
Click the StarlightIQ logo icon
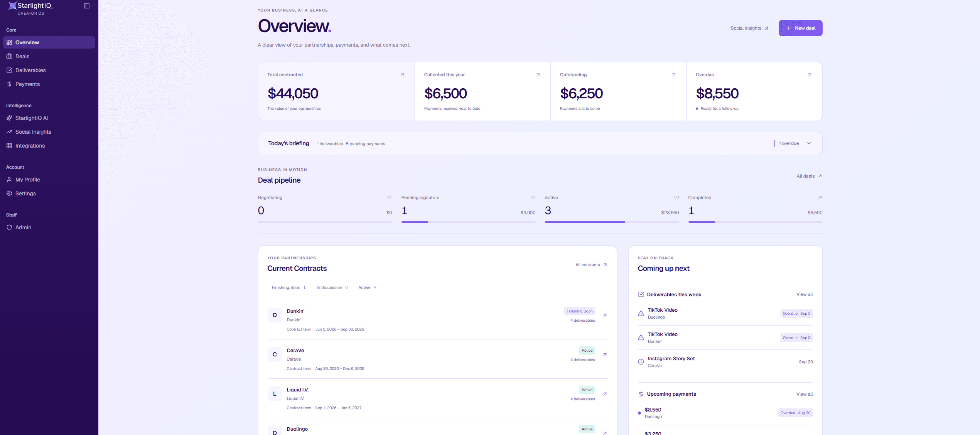[12, 6]
